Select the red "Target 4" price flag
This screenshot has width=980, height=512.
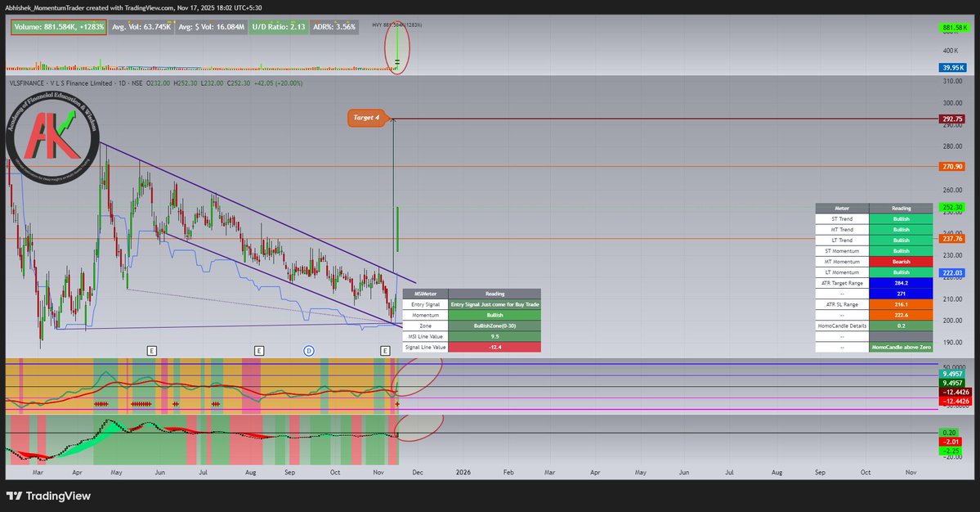pyautogui.click(x=366, y=119)
